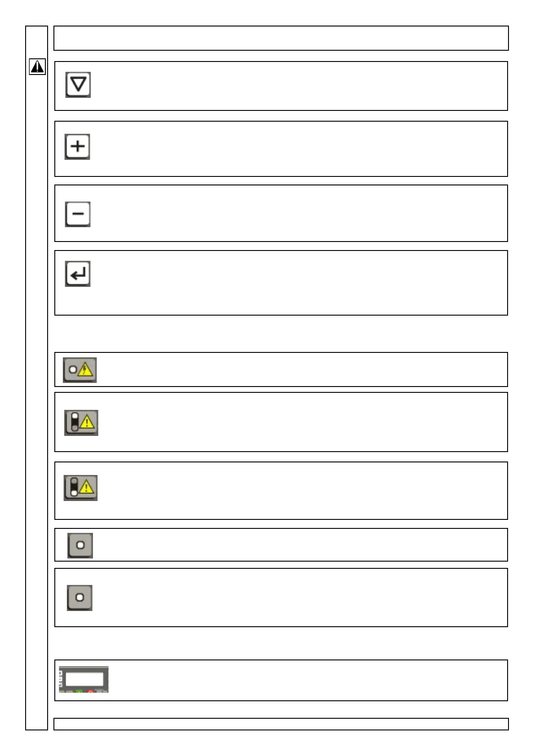
Task: Select the switch warning icon with top light lit
Action: [81, 422]
